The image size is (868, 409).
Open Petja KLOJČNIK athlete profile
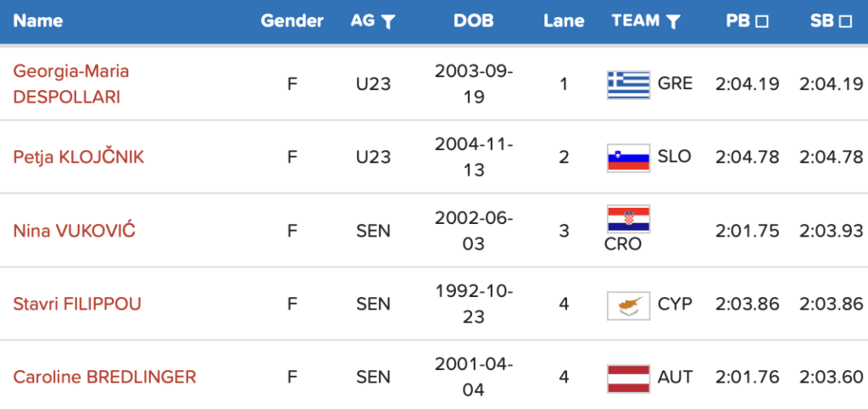click(79, 157)
